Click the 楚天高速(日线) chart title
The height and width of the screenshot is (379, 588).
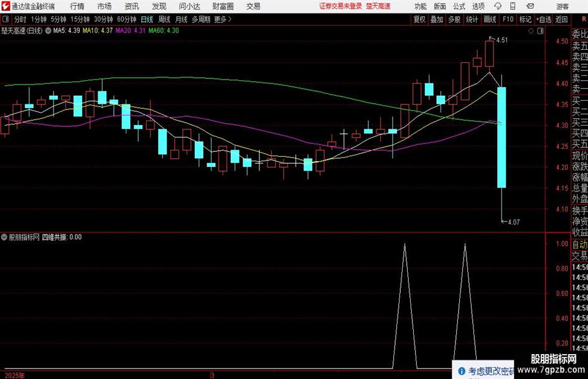pyautogui.click(x=22, y=30)
